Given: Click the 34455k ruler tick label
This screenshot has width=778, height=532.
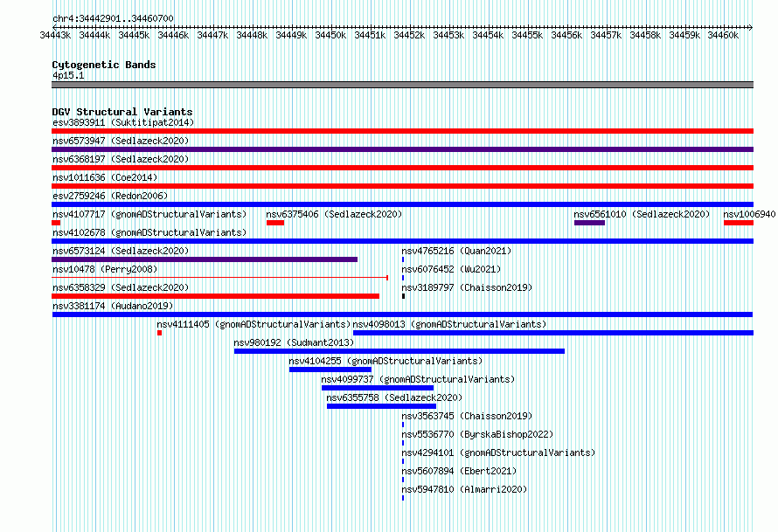Looking at the screenshot, I should click(x=527, y=35).
